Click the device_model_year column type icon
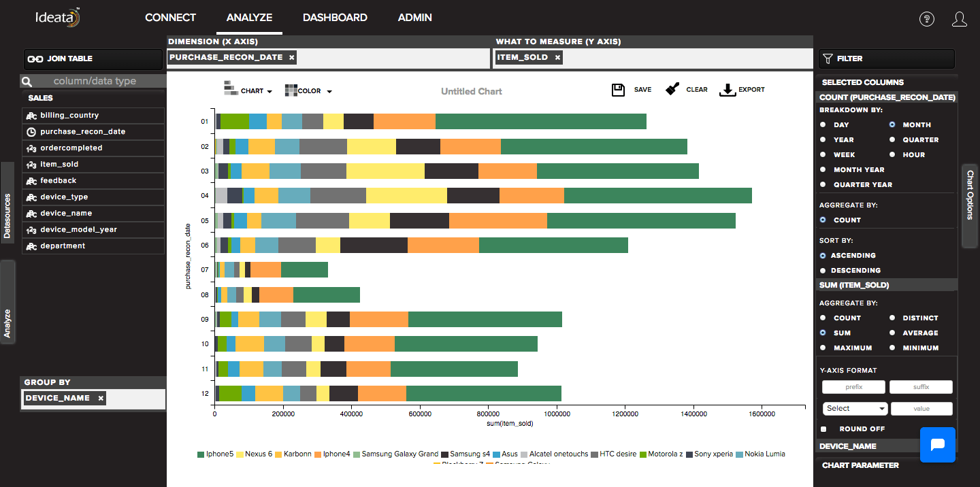This screenshot has width=980, height=487. (x=31, y=230)
